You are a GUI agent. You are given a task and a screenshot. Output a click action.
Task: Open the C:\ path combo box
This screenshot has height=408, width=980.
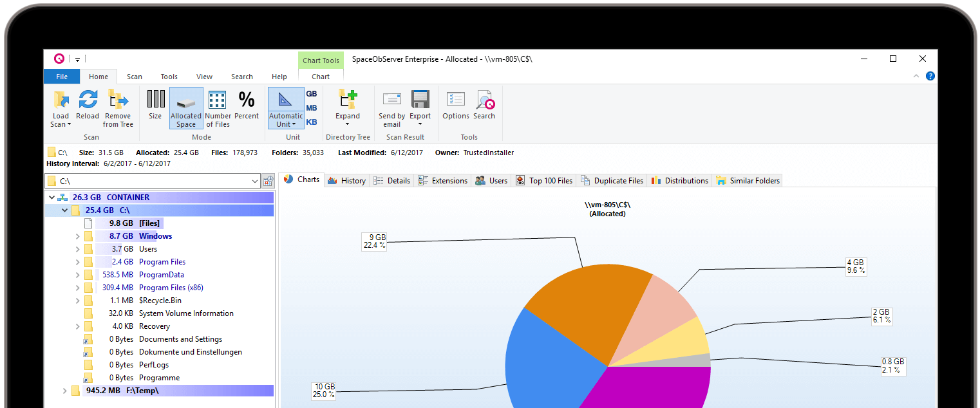pos(153,181)
